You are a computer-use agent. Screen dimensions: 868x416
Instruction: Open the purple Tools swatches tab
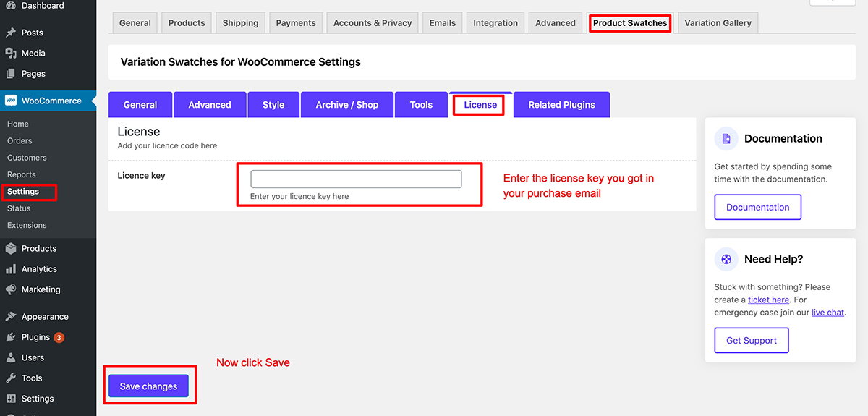pyautogui.click(x=421, y=104)
